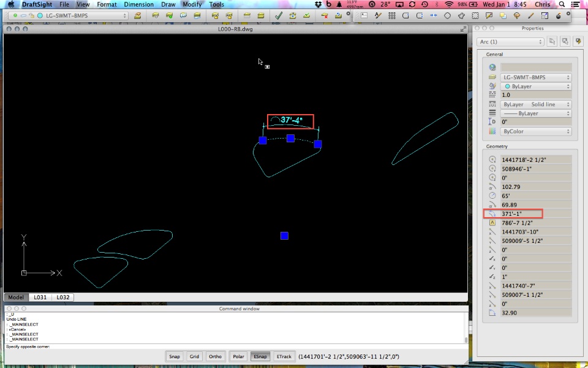Open the Arc (1) selection dropdown
The image size is (588, 368).
click(x=510, y=42)
